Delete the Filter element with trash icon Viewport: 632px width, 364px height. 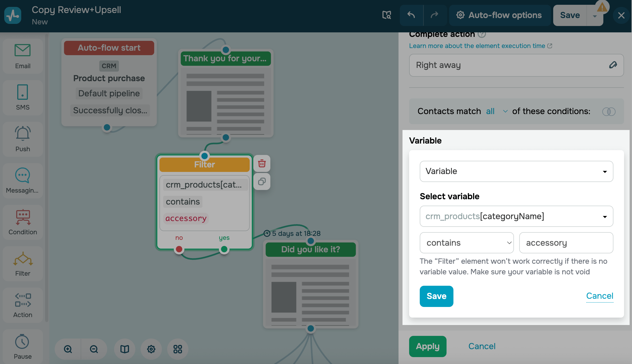click(x=262, y=163)
